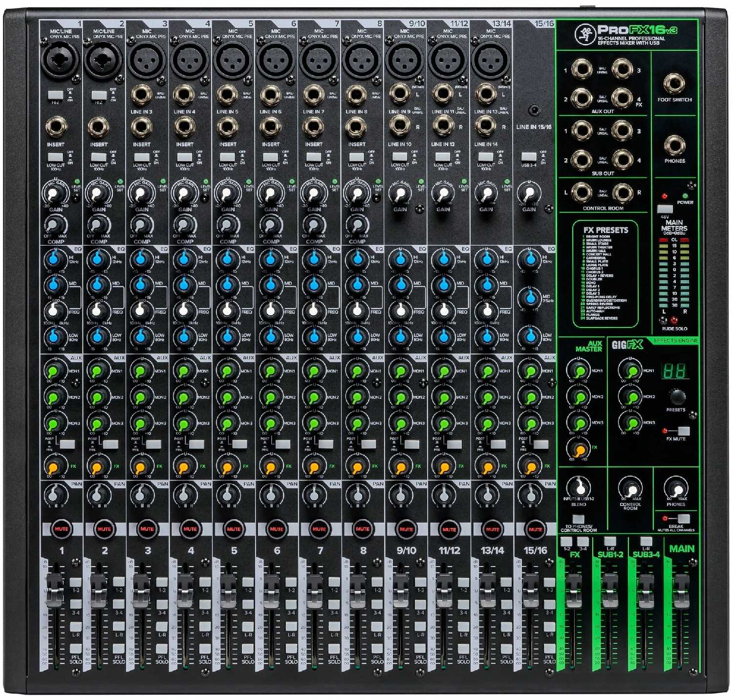
Task: Mute channel 9/10
Action: 406,529
